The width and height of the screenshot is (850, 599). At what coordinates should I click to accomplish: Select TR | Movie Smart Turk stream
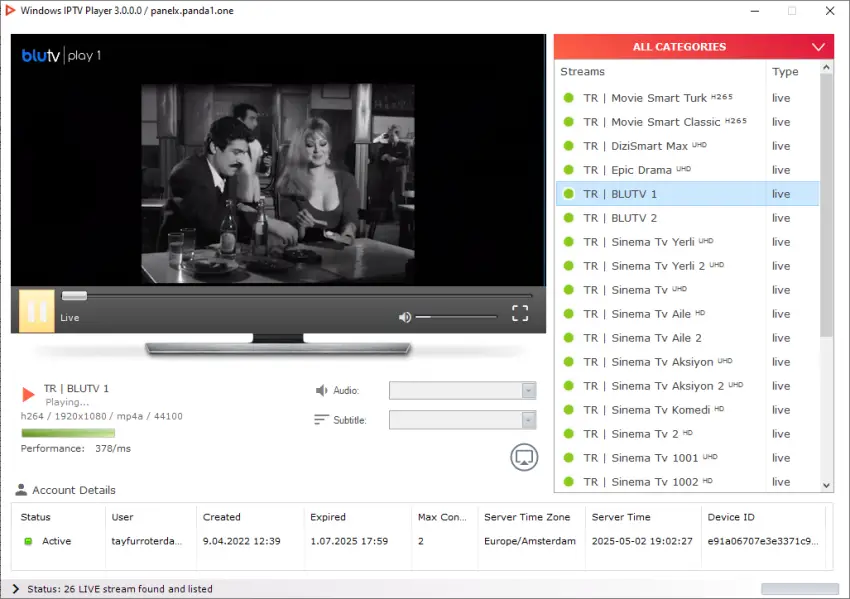[687, 98]
